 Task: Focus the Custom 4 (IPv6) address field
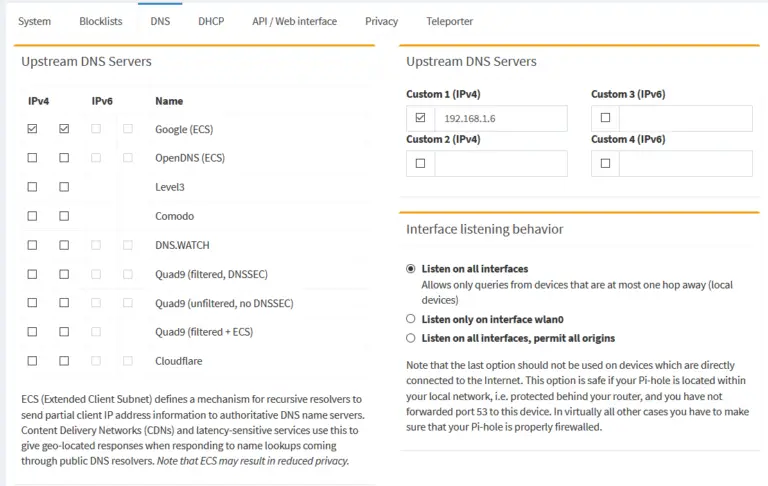tap(686, 164)
